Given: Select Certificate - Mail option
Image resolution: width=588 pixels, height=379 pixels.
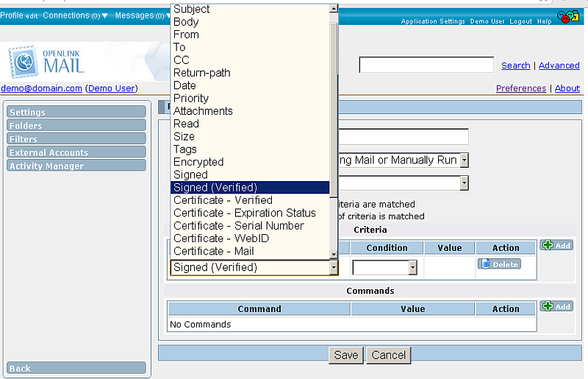Looking at the screenshot, I should 250,251.
